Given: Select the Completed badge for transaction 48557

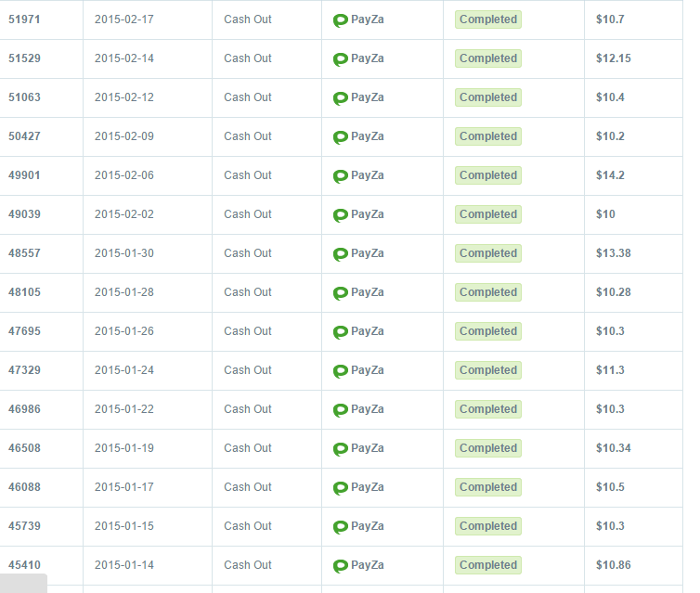Looking at the screenshot, I should [x=487, y=253].
